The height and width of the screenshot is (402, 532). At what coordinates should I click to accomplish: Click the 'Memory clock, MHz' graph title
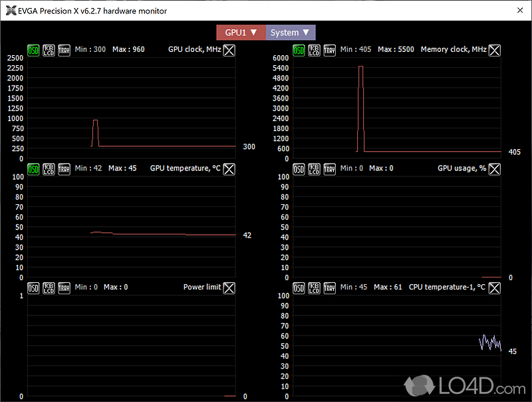[x=454, y=49]
